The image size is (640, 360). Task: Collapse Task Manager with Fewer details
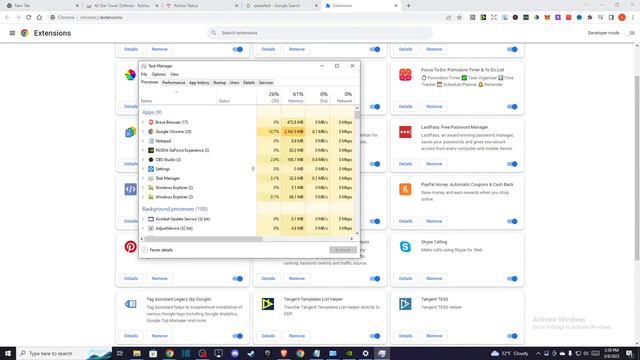coord(158,250)
